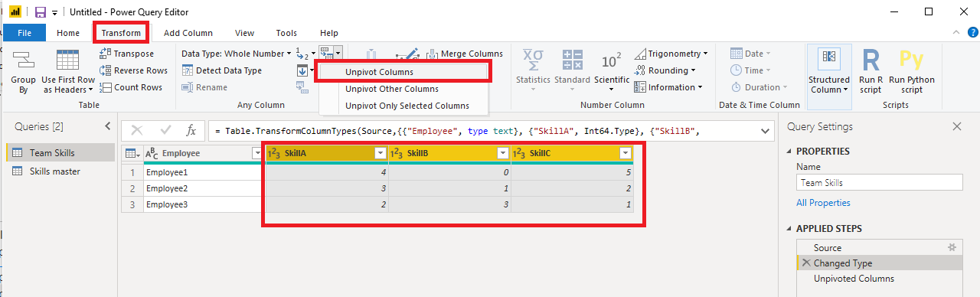980x297 pixels.
Task: Run Detect Data Type on column
Action: click(222, 70)
